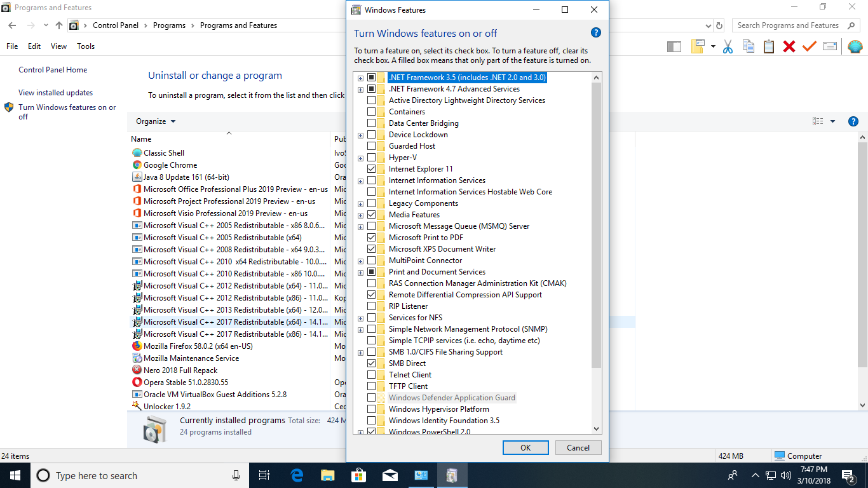This screenshot has width=868, height=488.
Task: Click Programs in the address breadcrumb
Action: 169,25
